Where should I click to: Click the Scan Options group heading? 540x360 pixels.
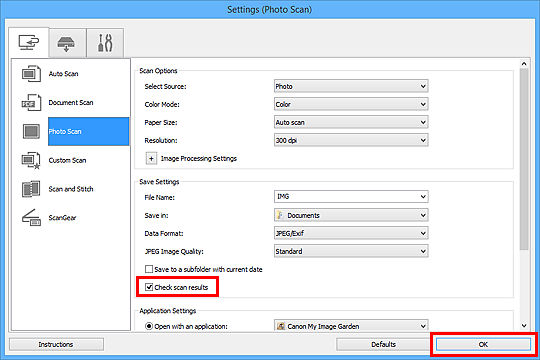click(x=158, y=71)
